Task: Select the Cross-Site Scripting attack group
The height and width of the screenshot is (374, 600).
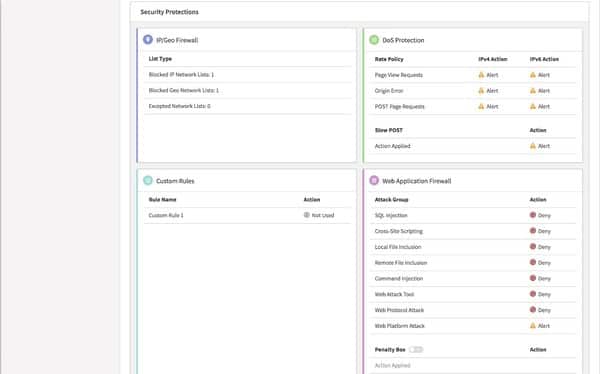Action: [x=398, y=231]
